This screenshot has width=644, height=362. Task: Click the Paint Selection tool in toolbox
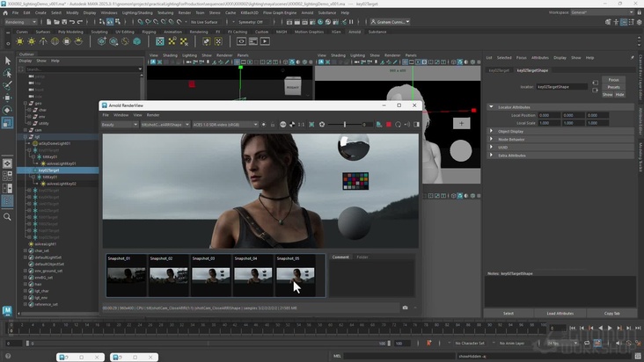(x=7, y=85)
